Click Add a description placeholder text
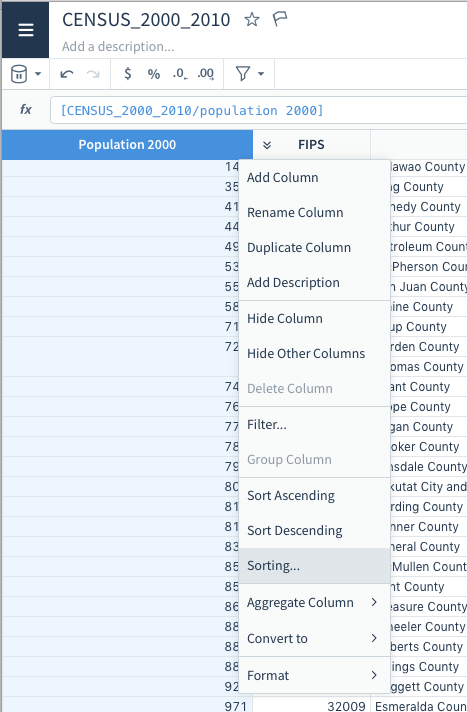This screenshot has width=467, height=712. coord(118,46)
